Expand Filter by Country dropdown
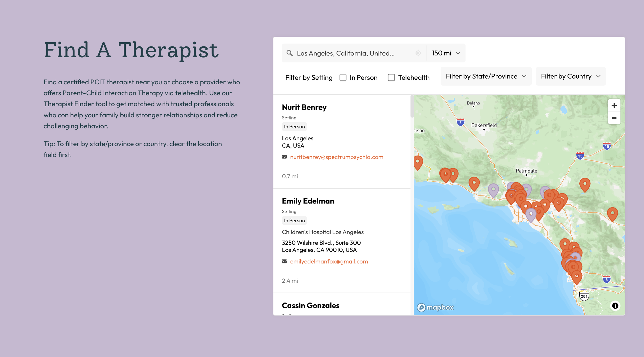Screen dimensions: 644x357 pyautogui.click(x=571, y=76)
